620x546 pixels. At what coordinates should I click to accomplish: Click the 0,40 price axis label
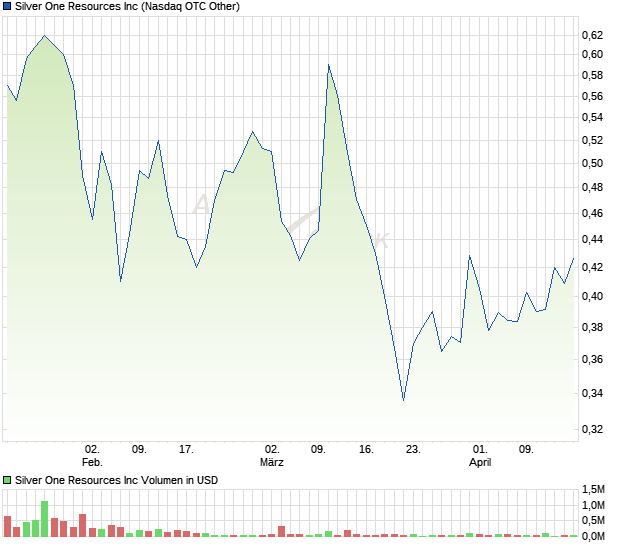[x=592, y=296]
